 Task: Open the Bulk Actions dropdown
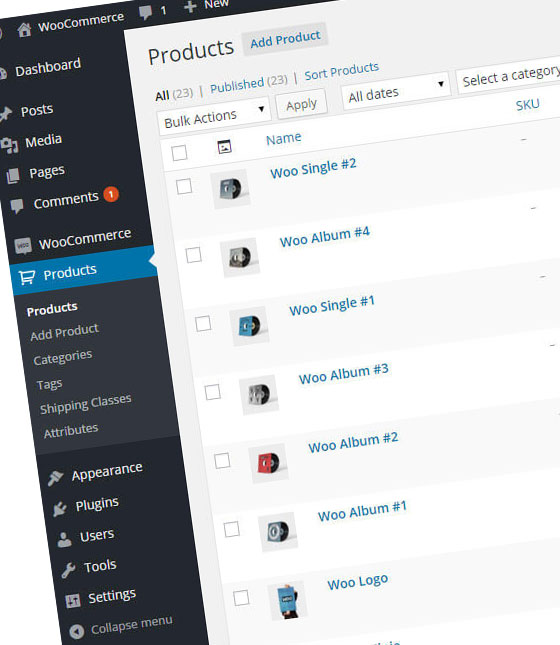coord(214,116)
